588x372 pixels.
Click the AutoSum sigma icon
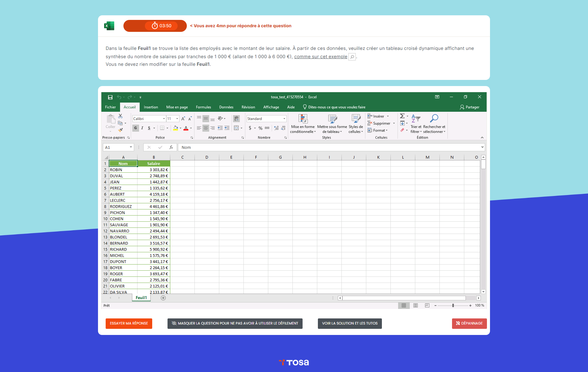click(402, 116)
